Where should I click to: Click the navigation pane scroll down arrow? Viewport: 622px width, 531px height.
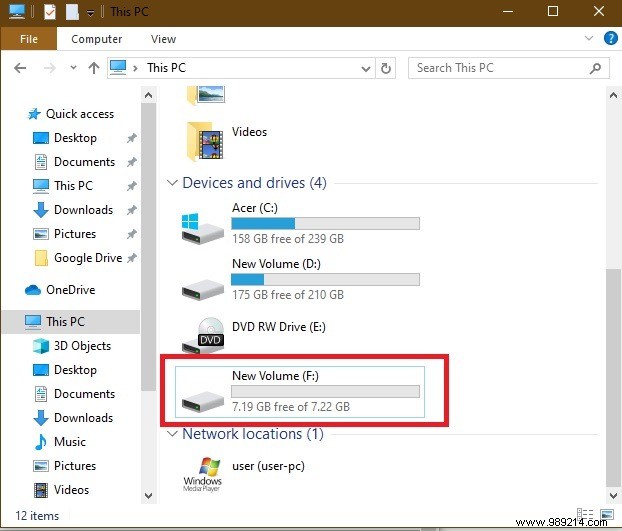tap(149, 496)
